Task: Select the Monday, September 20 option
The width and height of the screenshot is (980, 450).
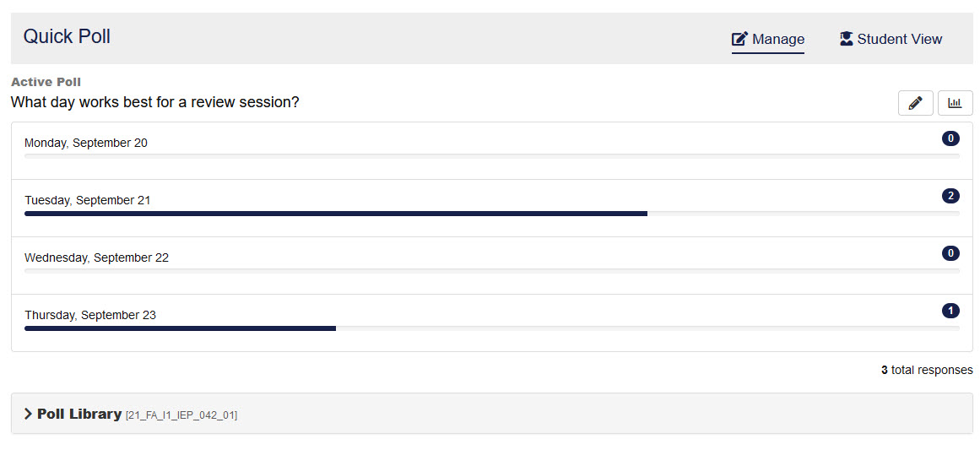Action: (86, 144)
